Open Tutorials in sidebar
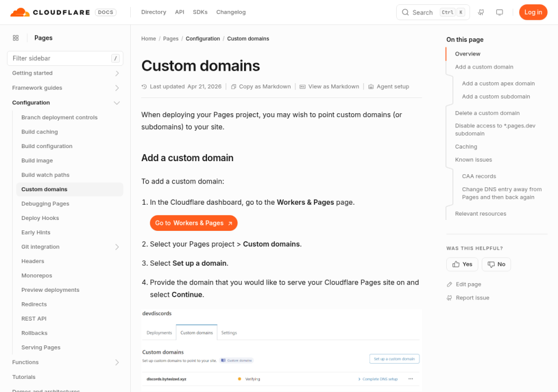 point(24,377)
